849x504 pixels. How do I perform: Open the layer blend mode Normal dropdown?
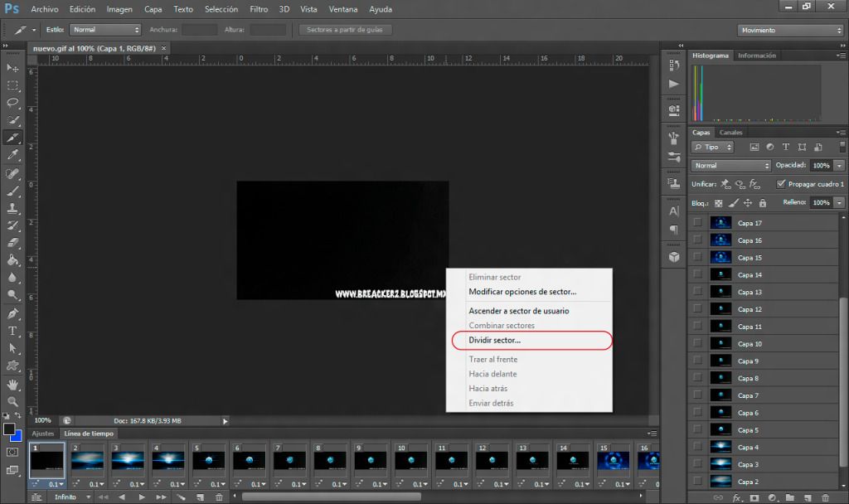730,166
